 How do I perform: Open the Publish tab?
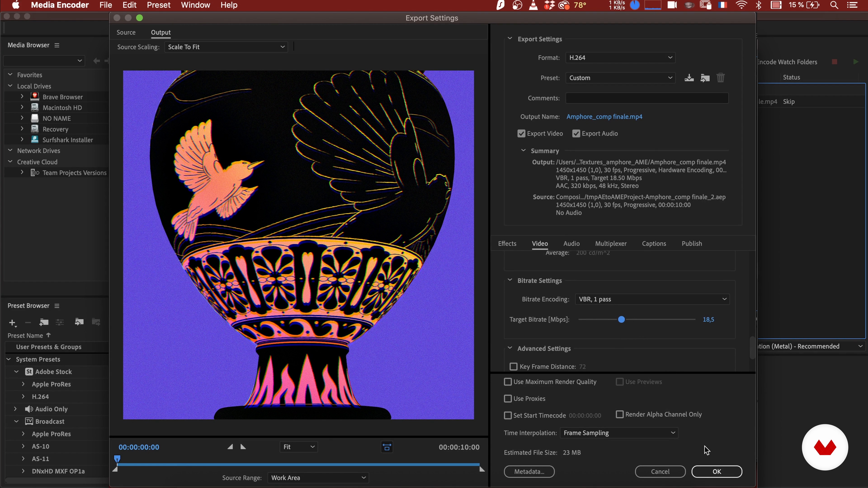[x=692, y=244]
